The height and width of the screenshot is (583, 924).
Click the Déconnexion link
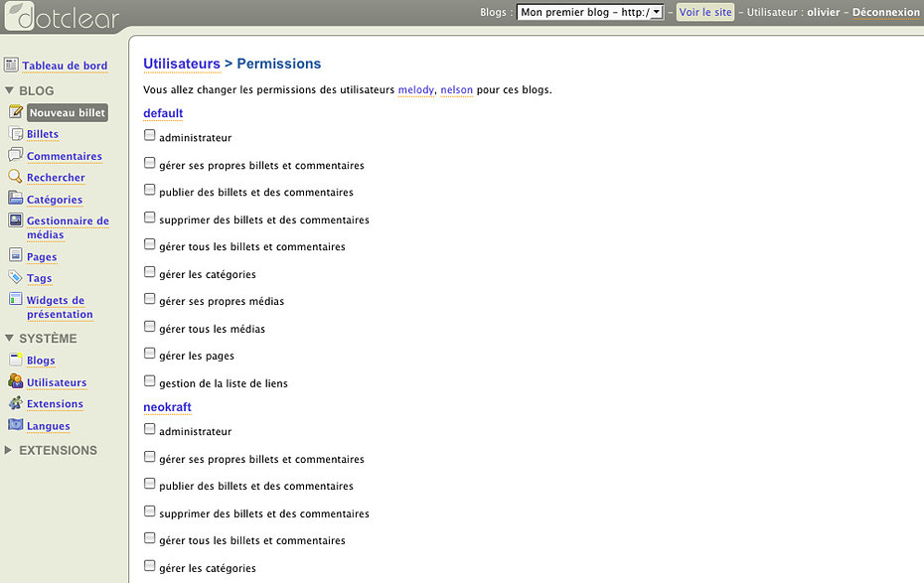(x=886, y=13)
